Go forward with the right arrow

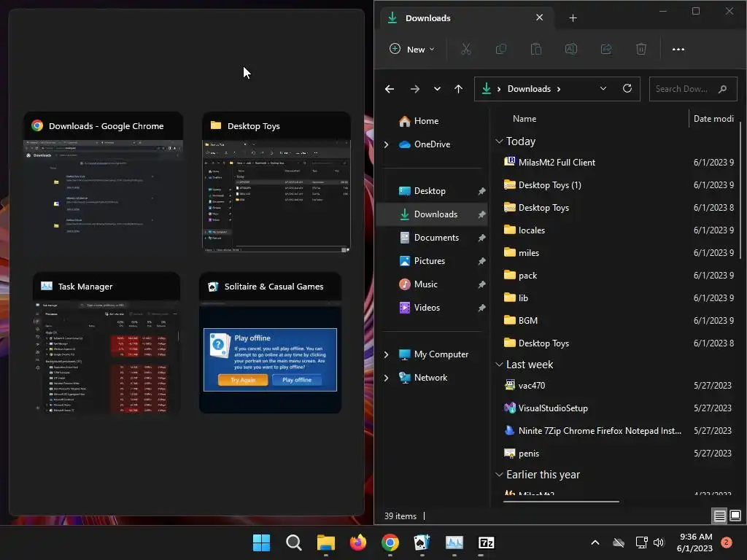click(x=415, y=89)
